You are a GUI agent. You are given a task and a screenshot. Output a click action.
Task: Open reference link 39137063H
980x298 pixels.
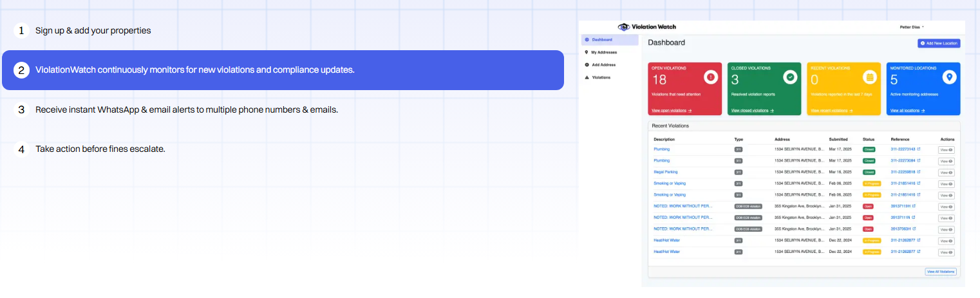point(900,228)
